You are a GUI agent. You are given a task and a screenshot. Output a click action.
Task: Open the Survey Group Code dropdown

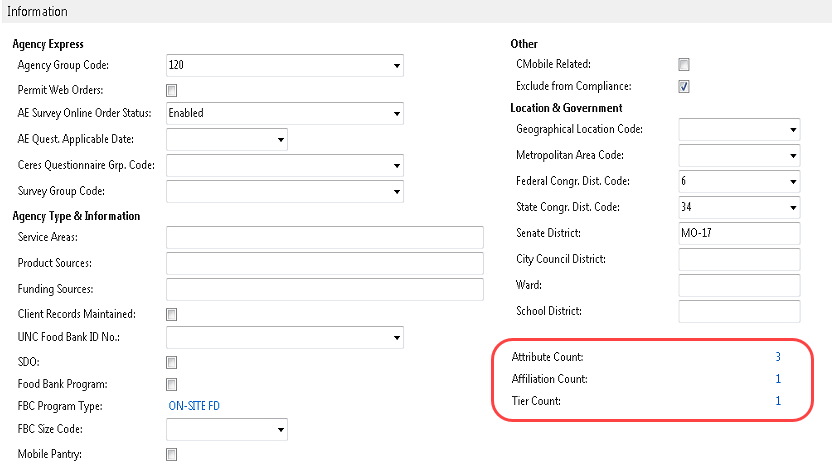coord(396,191)
